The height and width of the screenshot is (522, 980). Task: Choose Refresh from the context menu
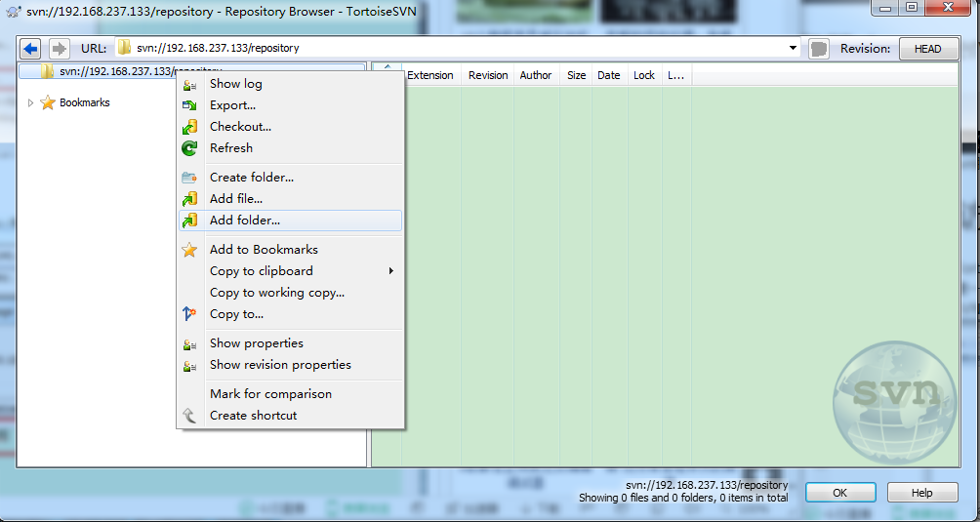click(x=291, y=148)
